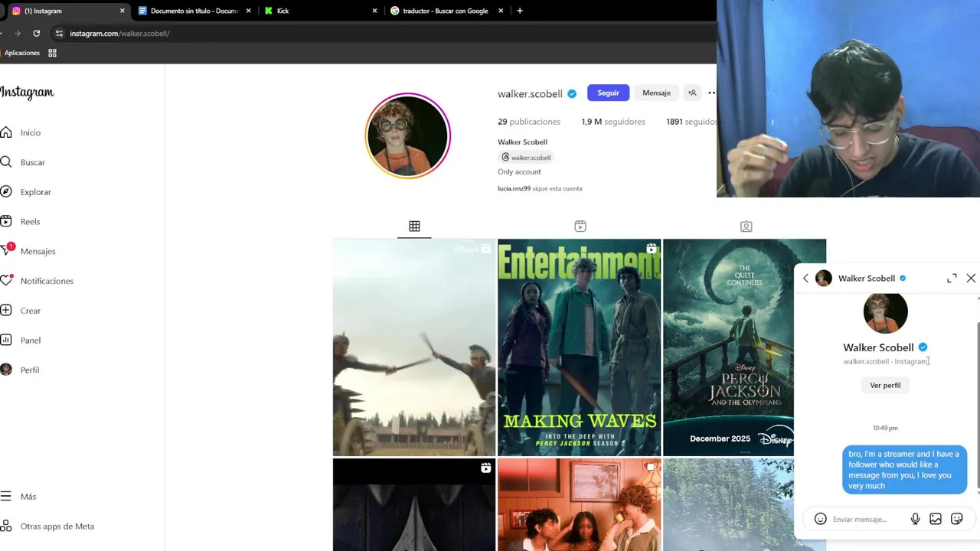This screenshot has height=551, width=980.
Task: Open the sword fight reel post
Action: [414, 347]
